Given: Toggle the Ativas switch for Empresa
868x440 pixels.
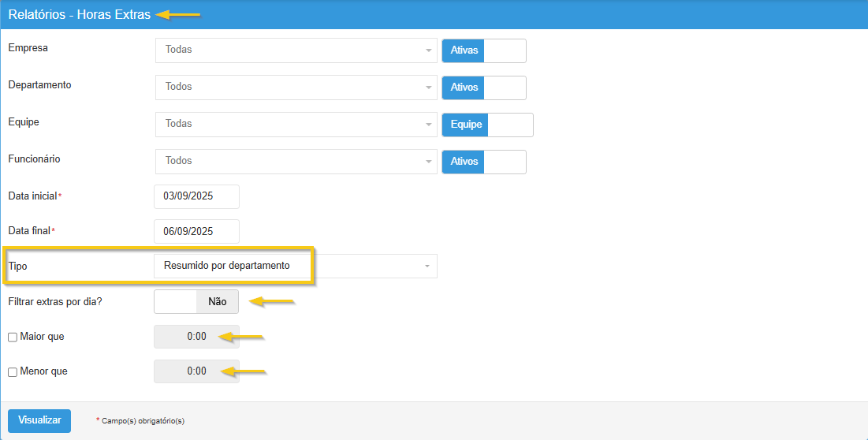Looking at the screenshot, I should [483, 50].
